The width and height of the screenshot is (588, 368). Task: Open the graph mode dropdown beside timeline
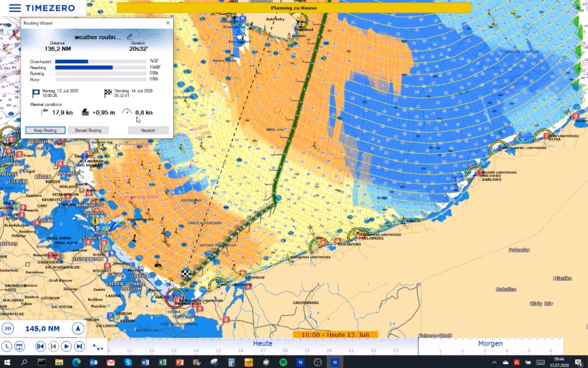click(x=97, y=347)
